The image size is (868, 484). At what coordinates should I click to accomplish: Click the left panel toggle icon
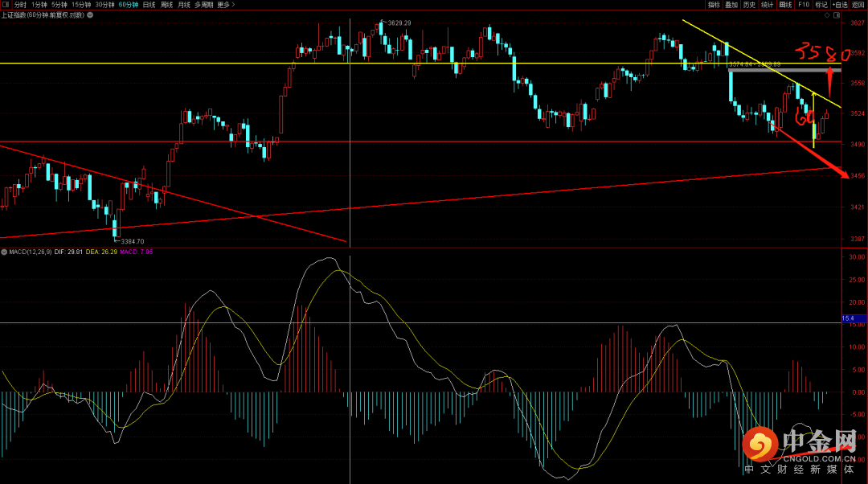6,5
